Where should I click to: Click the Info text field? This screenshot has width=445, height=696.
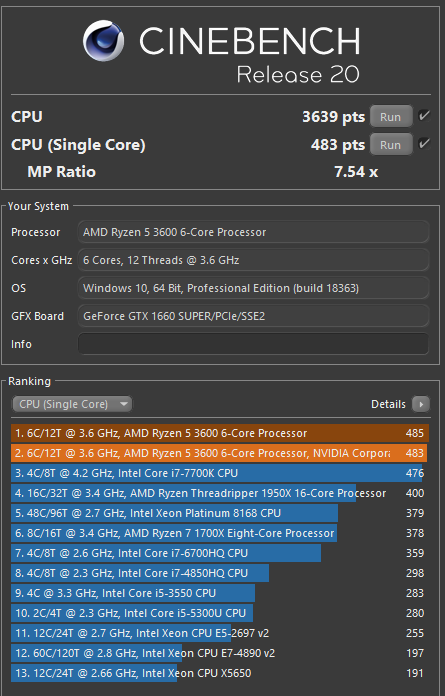coord(253,344)
